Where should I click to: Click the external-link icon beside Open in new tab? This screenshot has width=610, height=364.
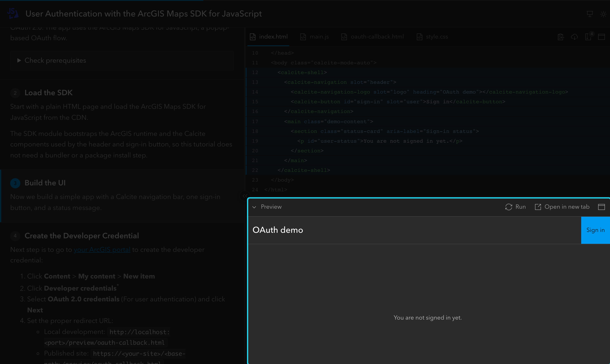pyautogui.click(x=538, y=207)
